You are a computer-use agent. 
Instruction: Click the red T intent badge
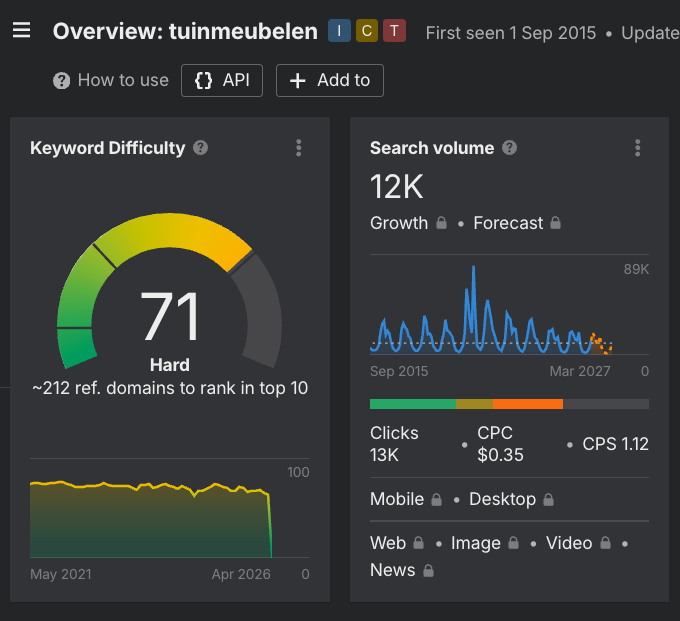click(394, 31)
